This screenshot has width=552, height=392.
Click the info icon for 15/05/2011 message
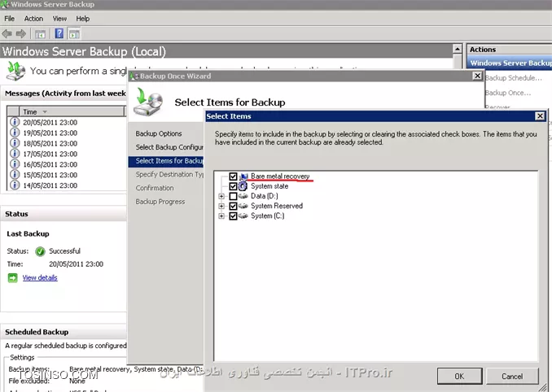(15, 175)
